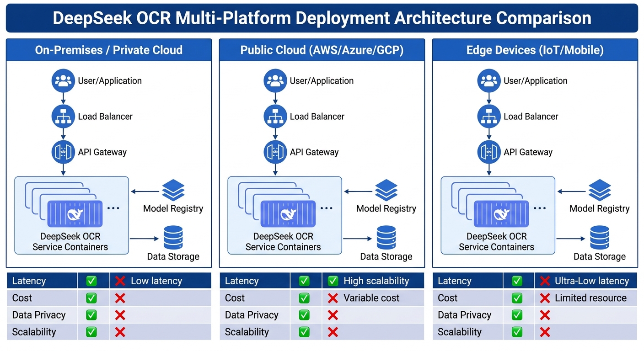Viewport: 644px width, 351px height.
Task: Open the Model Registry layers icon under Edge Devices
Action: click(x=600, y=190)
